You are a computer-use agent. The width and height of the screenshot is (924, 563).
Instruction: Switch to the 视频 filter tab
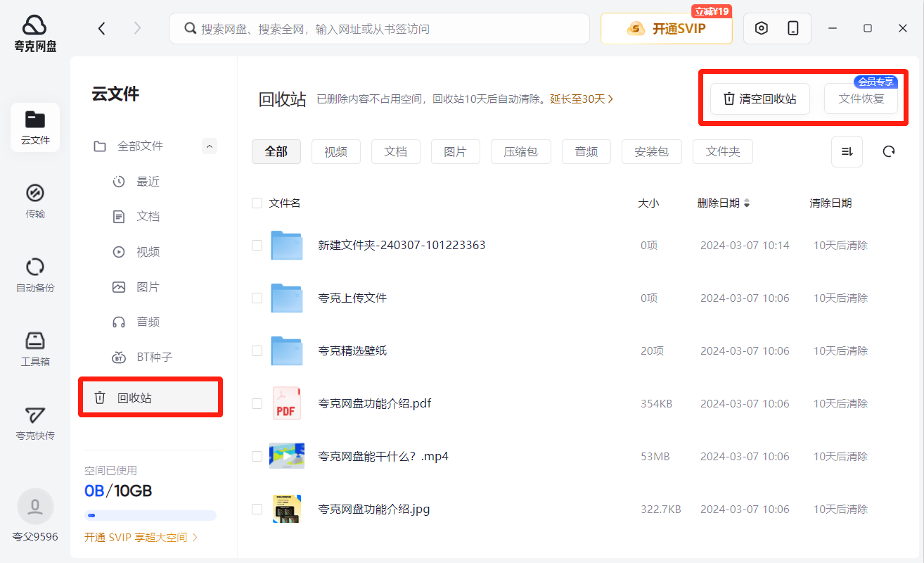click(336, 151)
